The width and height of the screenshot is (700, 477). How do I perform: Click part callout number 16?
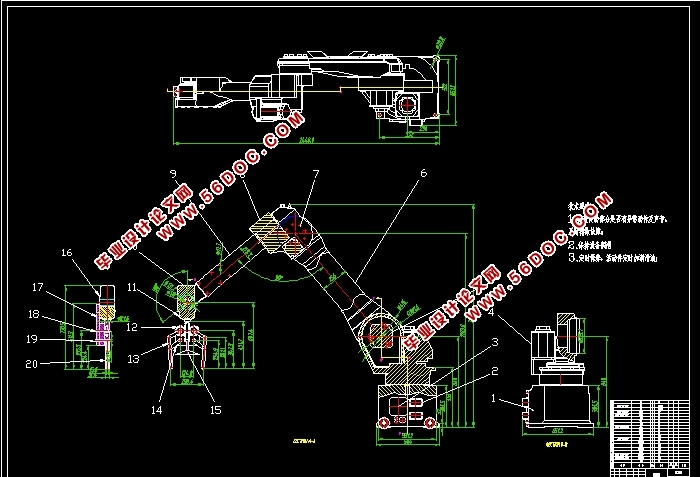67,254
